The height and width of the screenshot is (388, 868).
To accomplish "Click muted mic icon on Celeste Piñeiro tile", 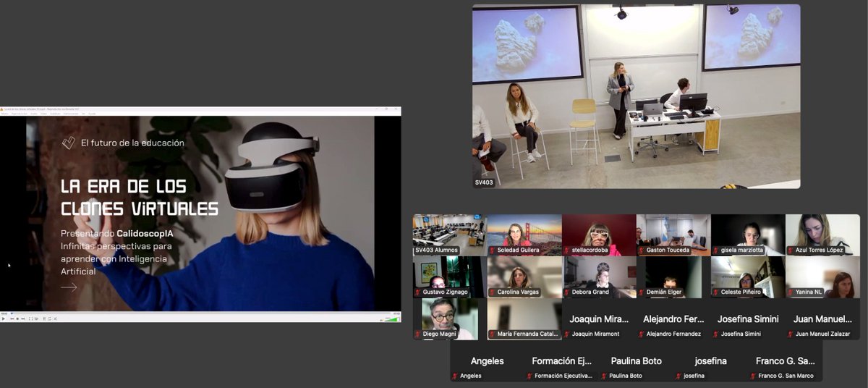I will click(716, 292).
